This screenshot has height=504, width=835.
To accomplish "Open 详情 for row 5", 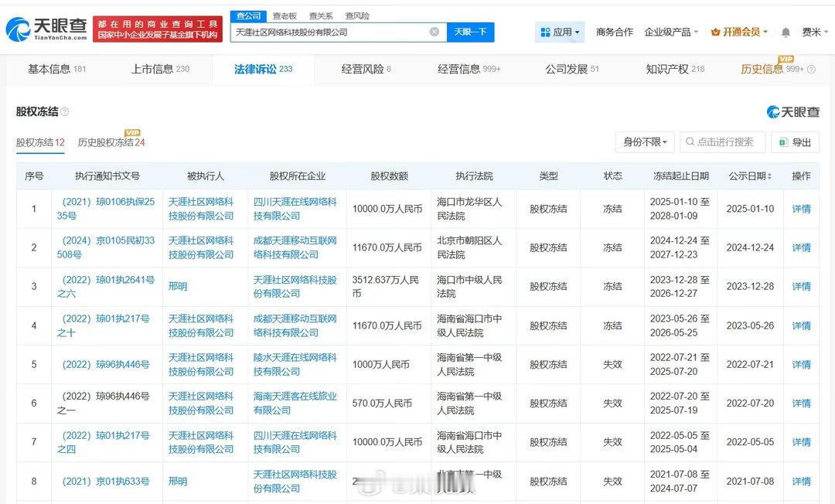I will pos(802,365).
